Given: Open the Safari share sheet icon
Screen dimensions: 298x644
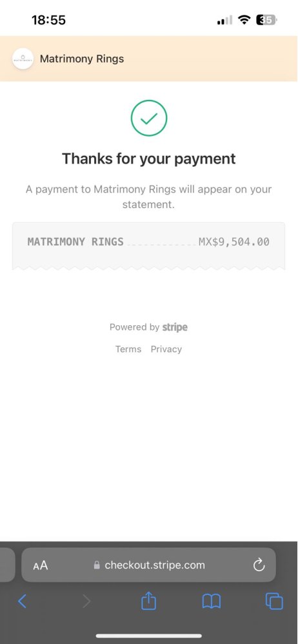Looking at the screenshot, I should pos(148,601).
